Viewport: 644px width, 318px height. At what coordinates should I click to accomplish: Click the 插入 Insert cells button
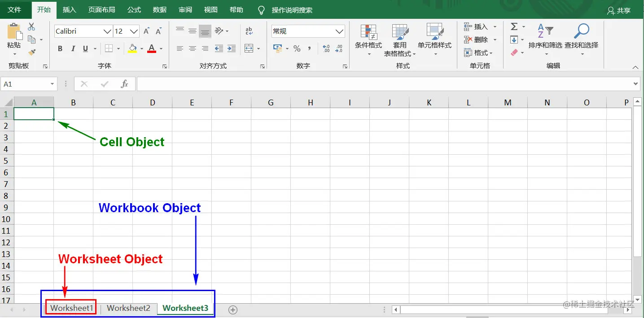click(480, 27)
